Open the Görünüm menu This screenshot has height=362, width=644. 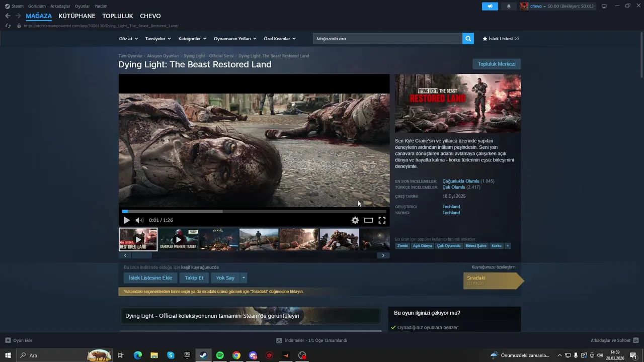click(x=37, y=6)
